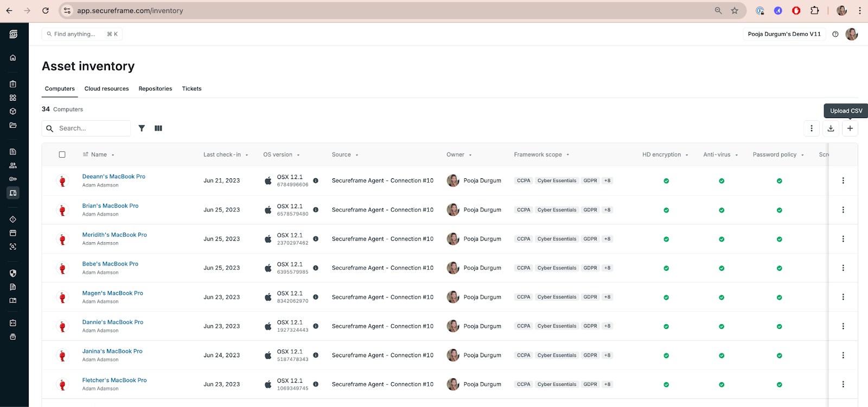
Task: Click the download icon button
Action: (x=831, y=128)
